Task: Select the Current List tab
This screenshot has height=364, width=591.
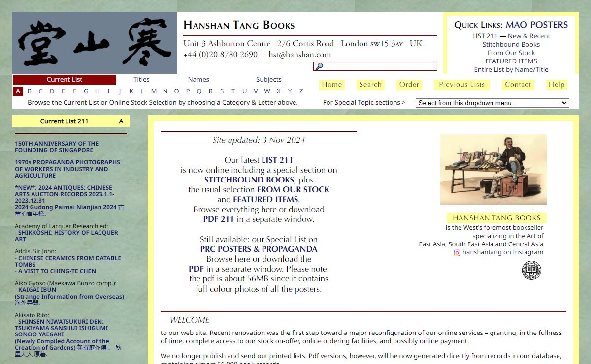Action: 65,80
